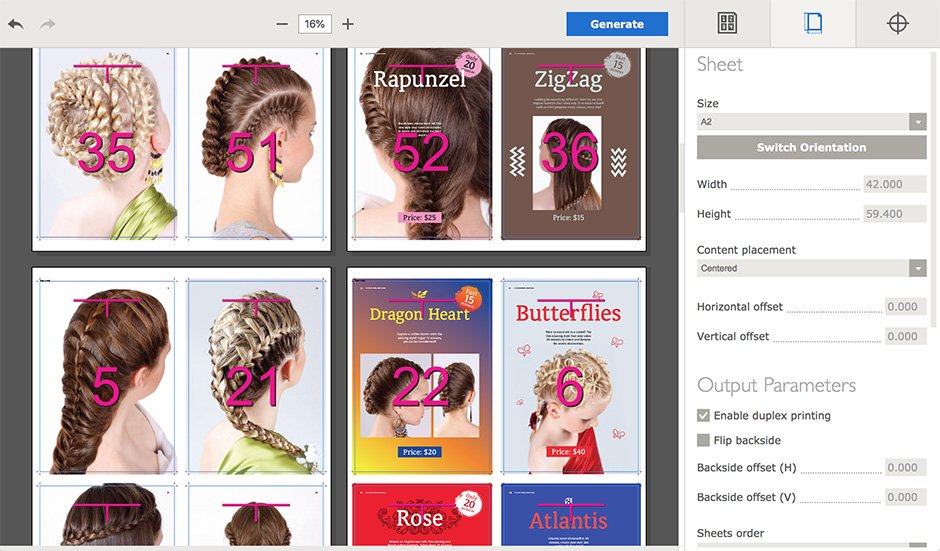Select the ZigZag page 36 thumbnail

[x=571, y=144]
